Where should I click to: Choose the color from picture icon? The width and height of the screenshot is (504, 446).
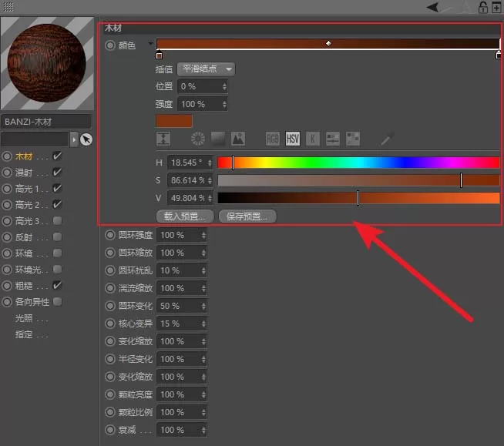click(238, 139)
